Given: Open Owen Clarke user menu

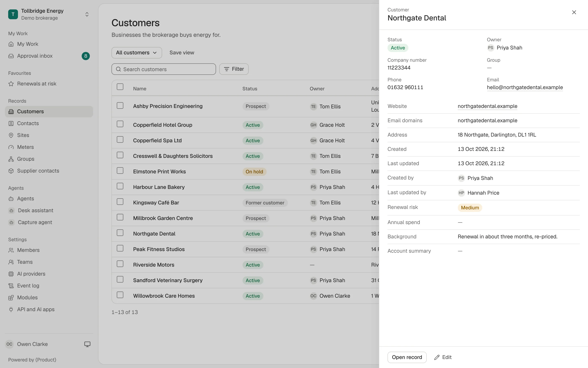Looking at the screenshot, I should coord(27,344).
